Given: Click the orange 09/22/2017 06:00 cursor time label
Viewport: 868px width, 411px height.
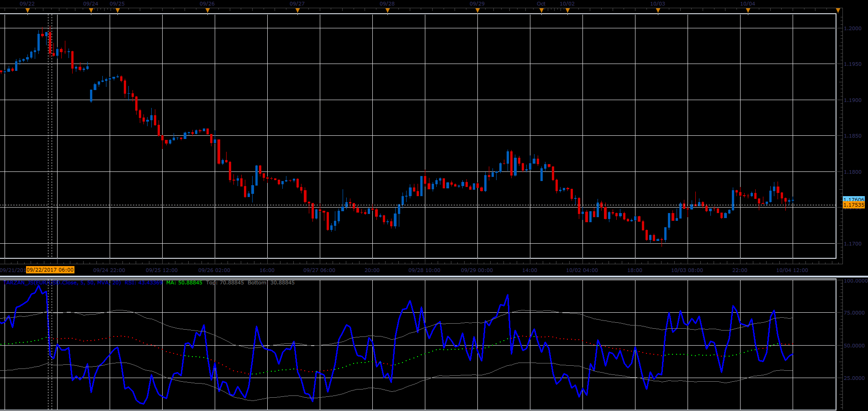Looking at the screenshot, I should pos(50,270).
